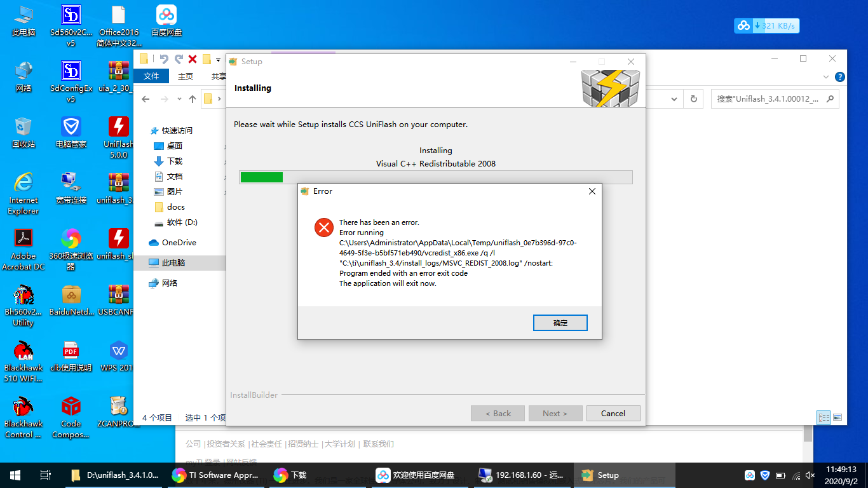
Task: Select the Bh560v2 Utility desktop icon
Action: pyautogui.click(x=24, y=305)
